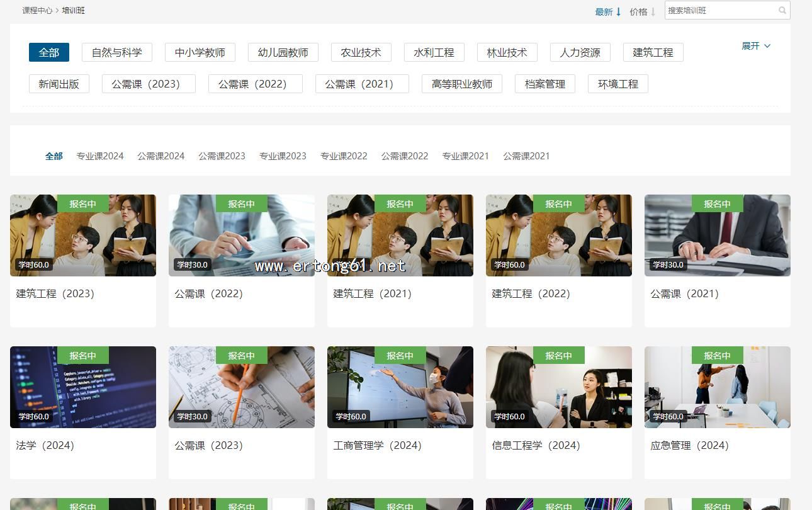Image resolution: width=812 pixels, height=510 pixels.
Task: Select the 全部 category filter
Action: 49,52
